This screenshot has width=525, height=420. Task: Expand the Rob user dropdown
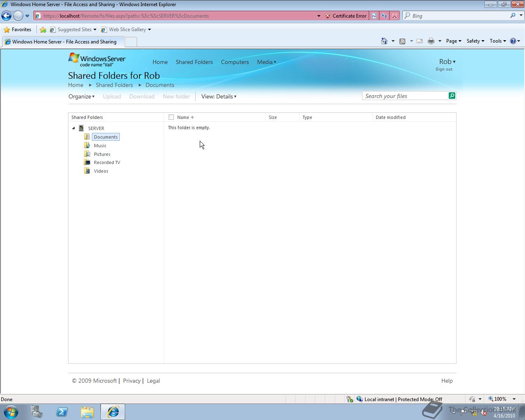click(447, 62)
